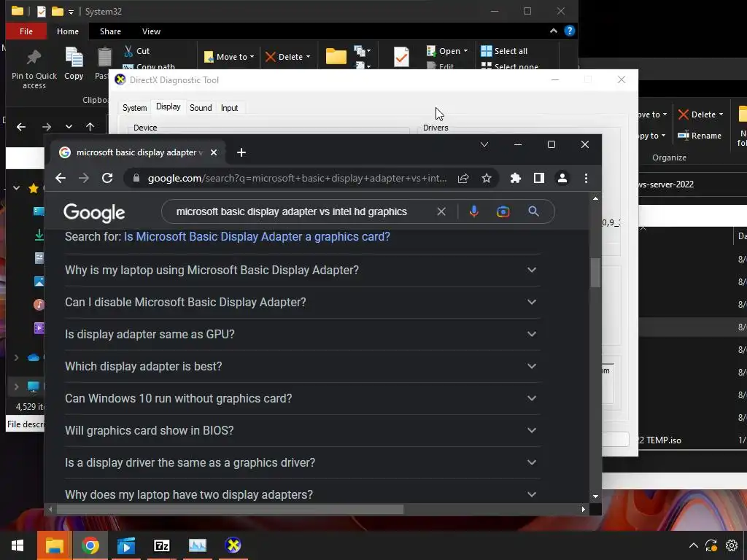Viewport: 747px width, 560px height.
Task: Click the Back arrow in System32 explorer
Action: point(21,127)
